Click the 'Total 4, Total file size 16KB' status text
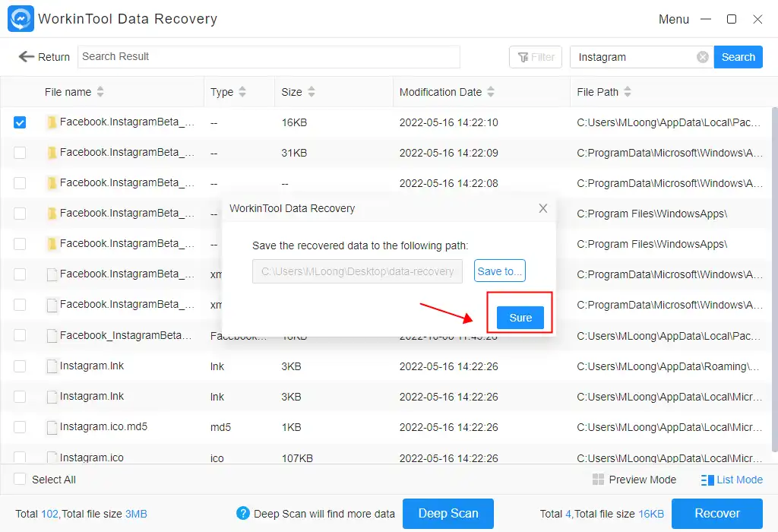 pyautogui.click(x=602, y=514)
